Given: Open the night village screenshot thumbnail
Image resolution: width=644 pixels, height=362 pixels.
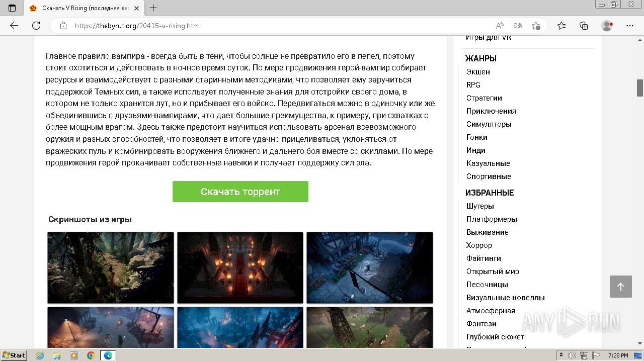Looking at the screenshot, I should pos(370,267).
